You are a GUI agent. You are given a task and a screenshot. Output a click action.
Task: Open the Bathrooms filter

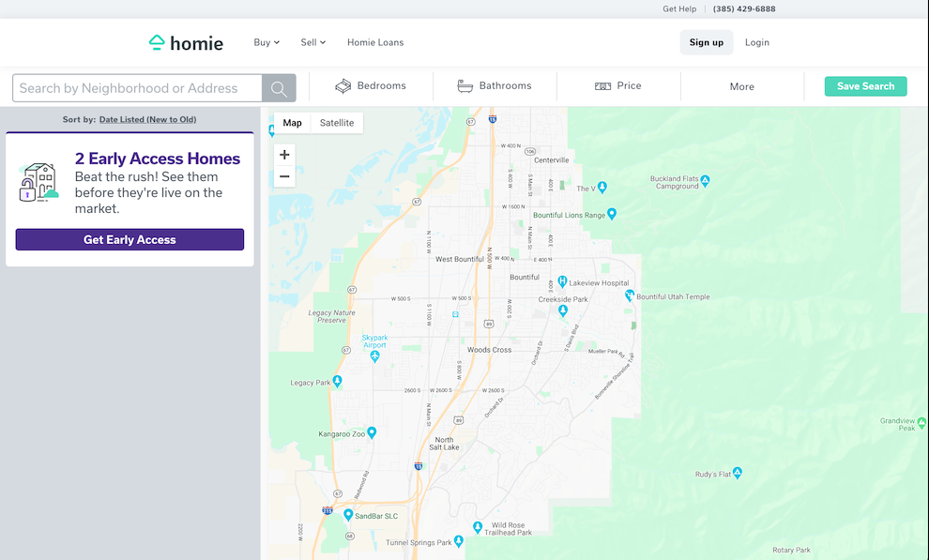pyautogui.click(x=495, y=86)
